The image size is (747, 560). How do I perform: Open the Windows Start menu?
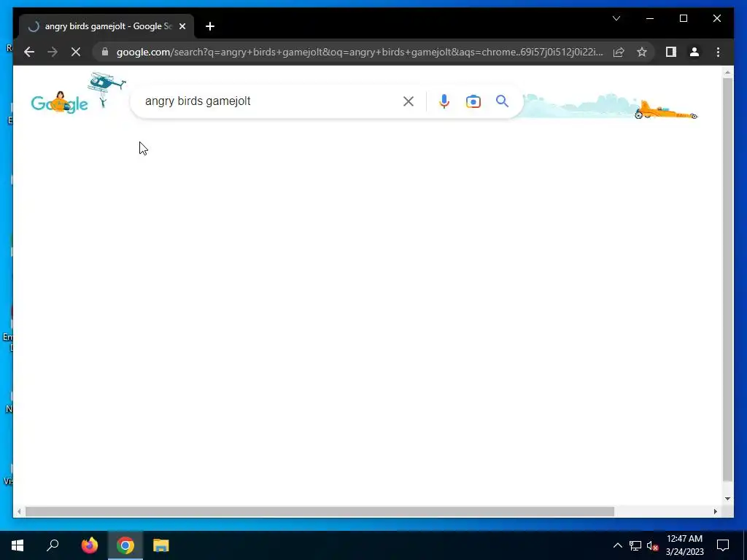[x=18, y=545]
